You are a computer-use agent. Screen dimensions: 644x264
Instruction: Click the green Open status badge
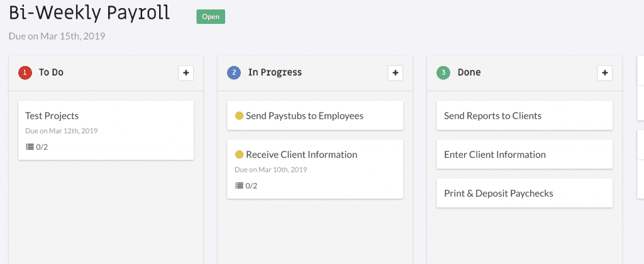click(x=211, y=17)
